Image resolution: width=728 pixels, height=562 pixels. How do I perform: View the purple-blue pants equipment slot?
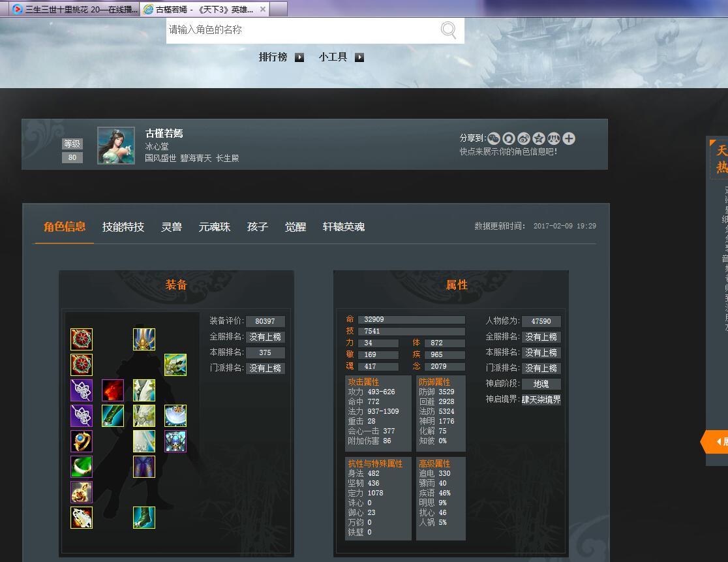(x=144, y=467)
